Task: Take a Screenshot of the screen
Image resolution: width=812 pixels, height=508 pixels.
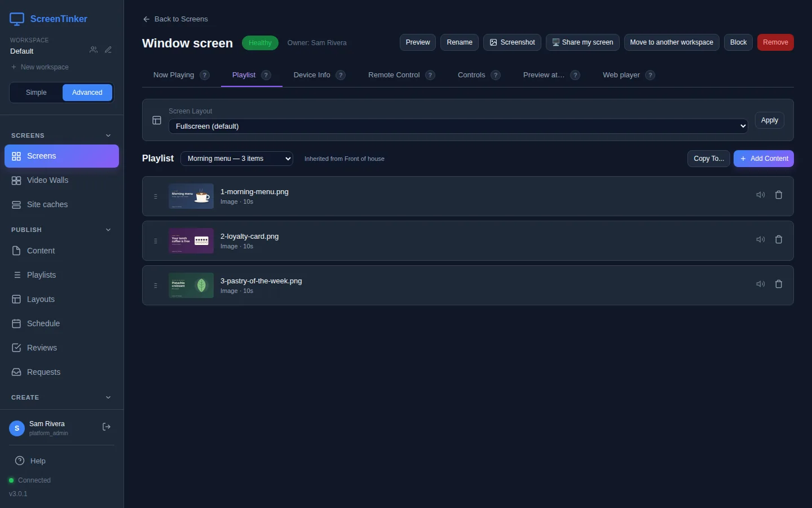Action: [513, 42]
